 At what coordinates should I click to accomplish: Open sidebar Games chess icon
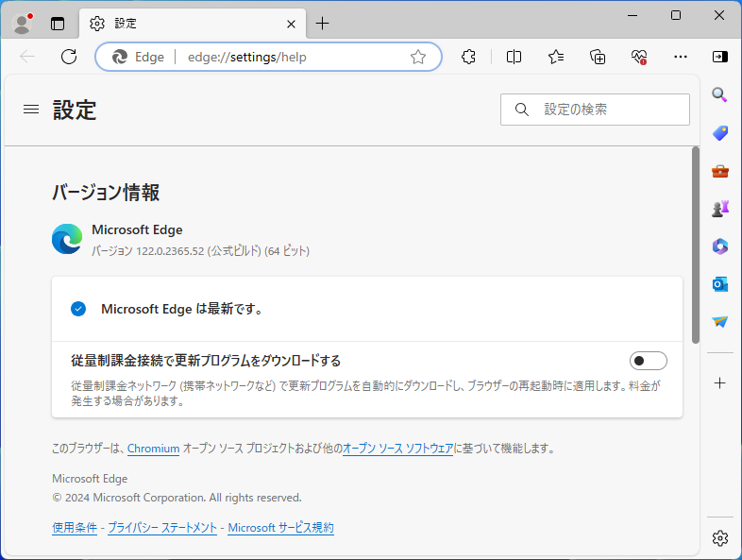(719, 209)
